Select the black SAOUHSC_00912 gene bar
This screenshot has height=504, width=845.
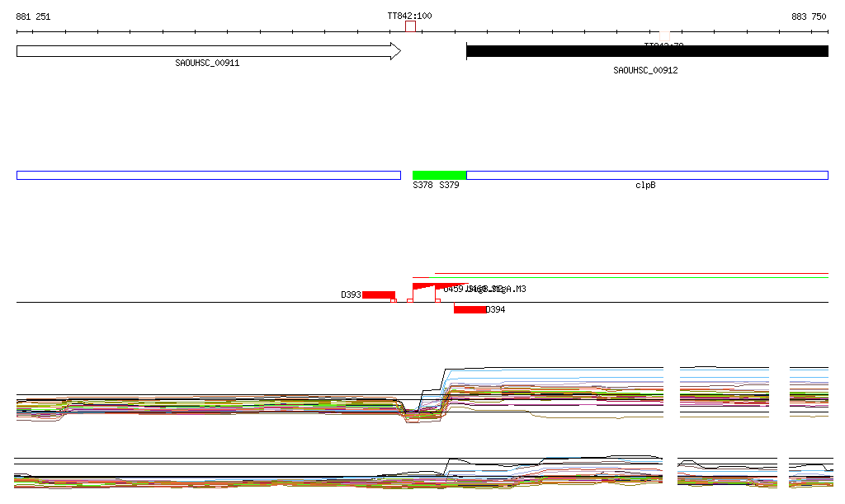646,51
